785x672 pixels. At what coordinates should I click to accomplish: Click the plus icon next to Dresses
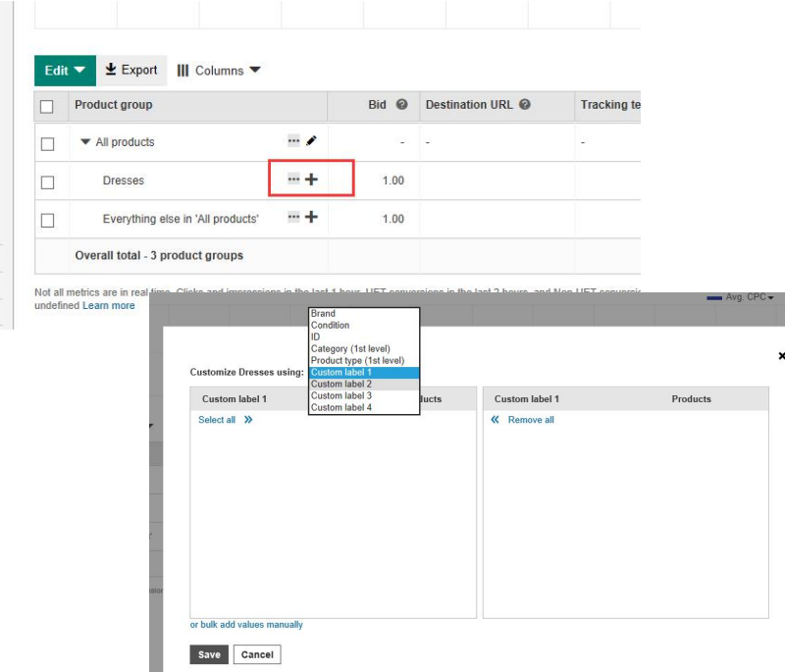[x=312, y=181]
